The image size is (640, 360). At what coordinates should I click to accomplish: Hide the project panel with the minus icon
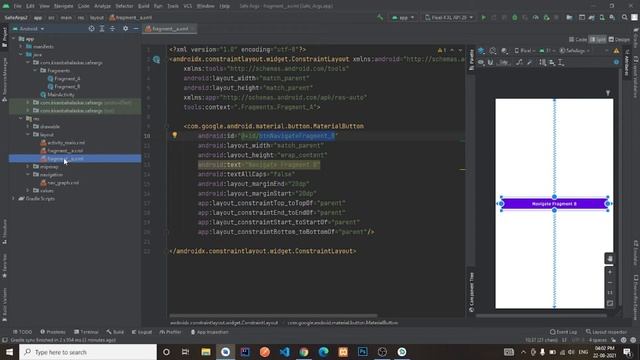coord(136,29)
